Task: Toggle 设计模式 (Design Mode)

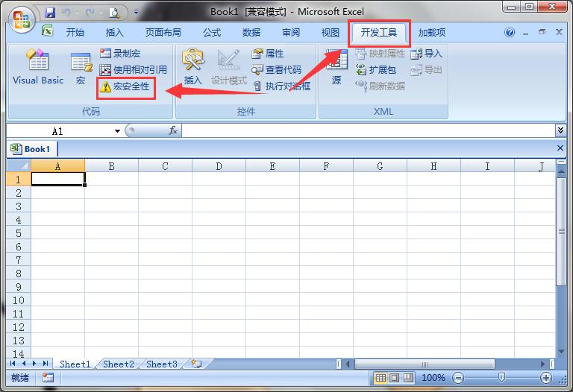Action: point(229,67)
